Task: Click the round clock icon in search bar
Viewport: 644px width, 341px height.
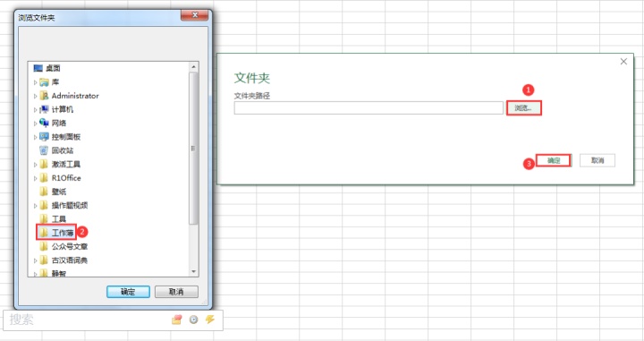Action: tap(193, 320)
